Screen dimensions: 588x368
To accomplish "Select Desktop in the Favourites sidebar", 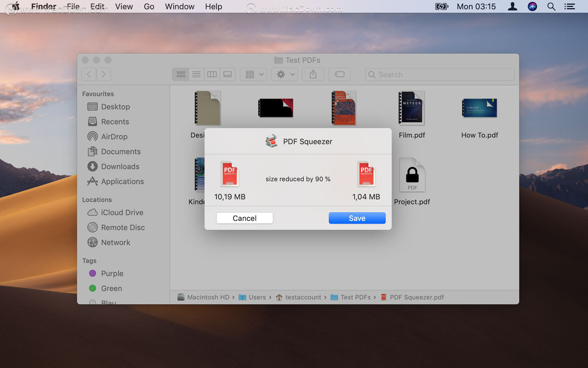I will pos(109,107).
